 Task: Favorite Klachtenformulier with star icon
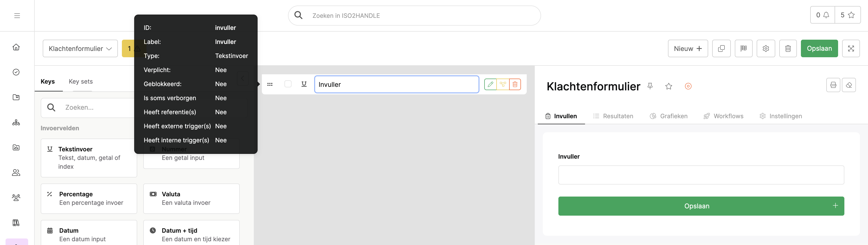pyautogui.click(x=669, y=86)
